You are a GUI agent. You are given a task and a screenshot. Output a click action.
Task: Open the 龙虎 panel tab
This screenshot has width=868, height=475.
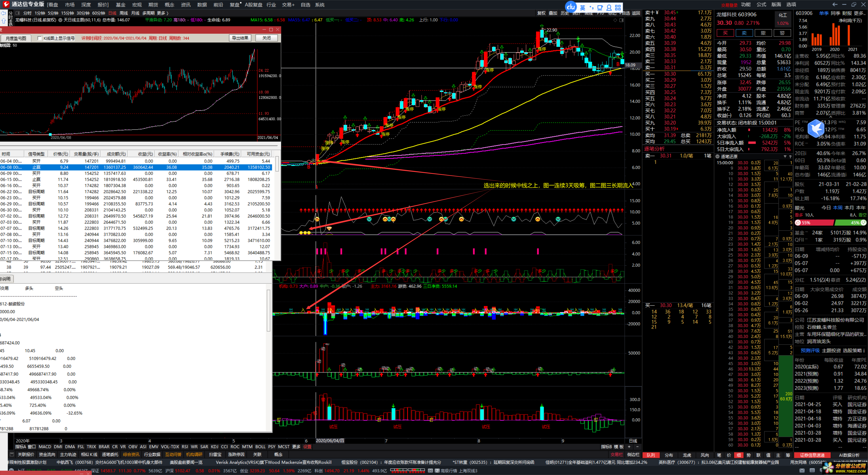pos(687,455)
